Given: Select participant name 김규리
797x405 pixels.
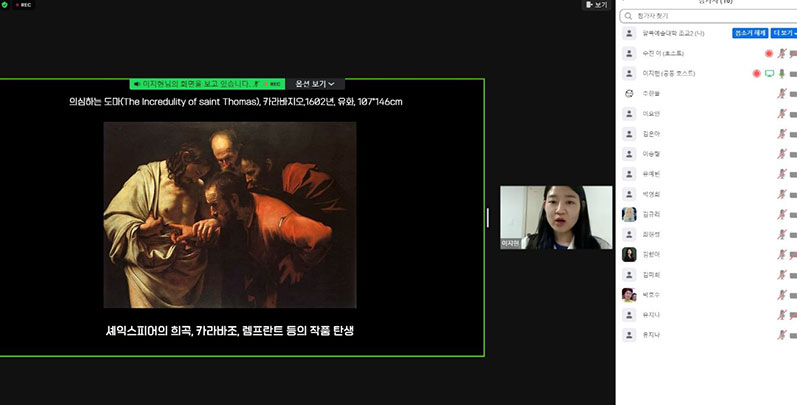Looking at the screenshot, I should click(651, 214).
